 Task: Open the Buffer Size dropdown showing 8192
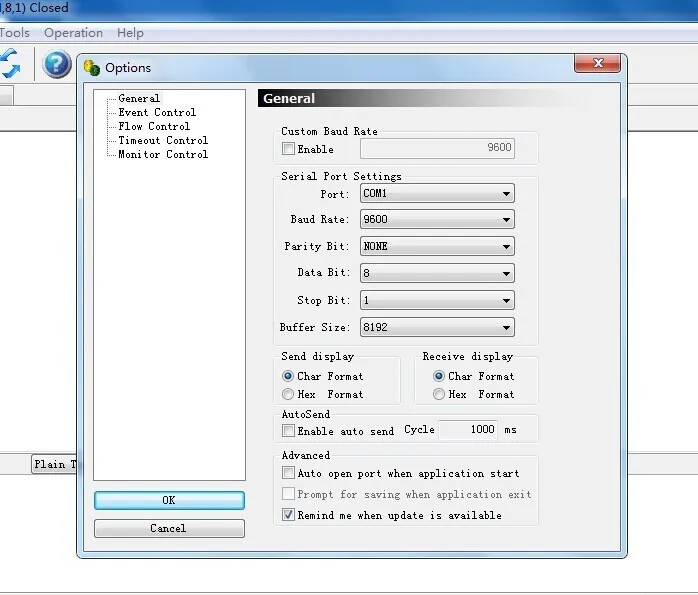437,327
